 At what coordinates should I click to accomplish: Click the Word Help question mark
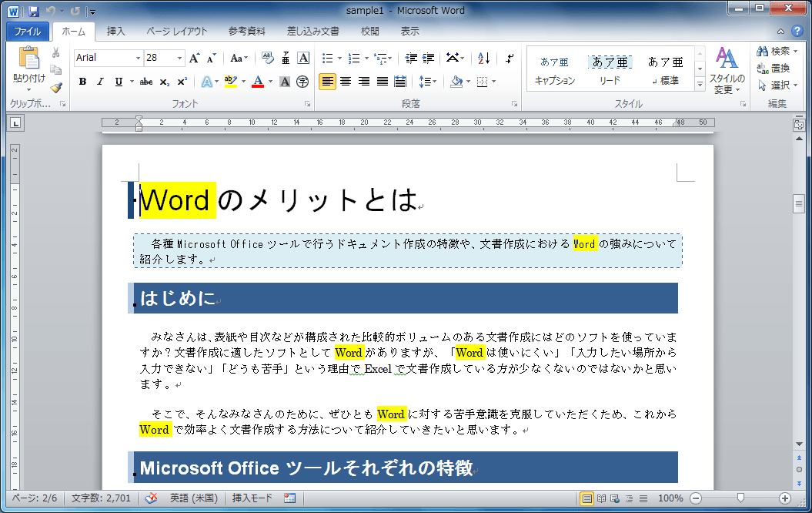(797, 31)
